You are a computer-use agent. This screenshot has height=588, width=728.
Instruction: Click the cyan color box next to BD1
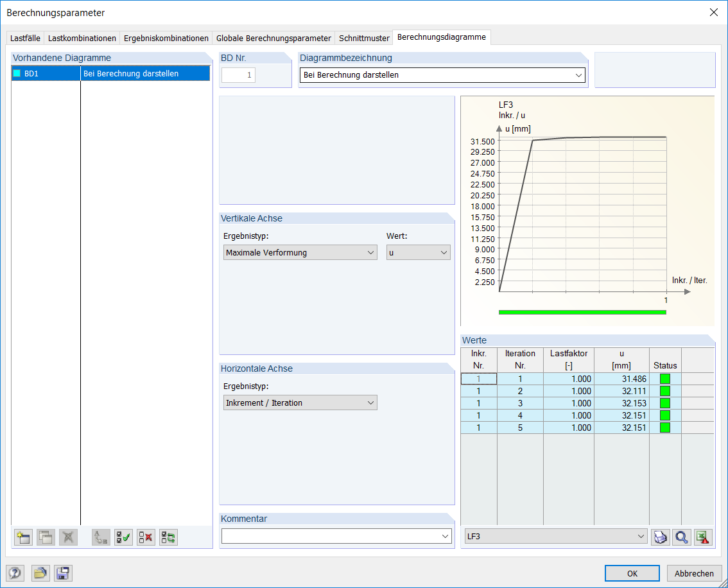coord(17,73)
